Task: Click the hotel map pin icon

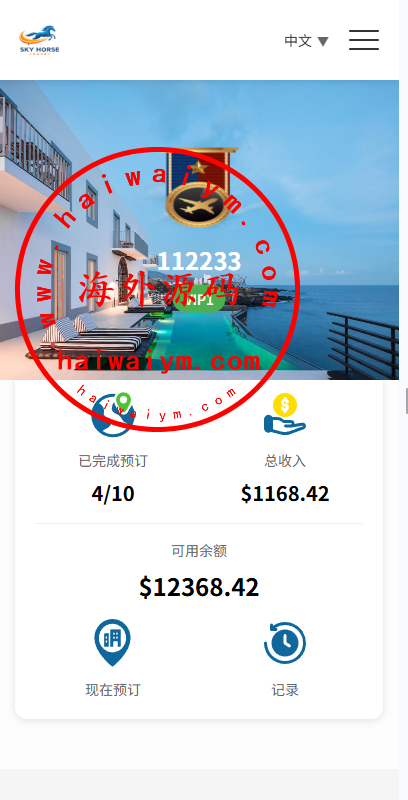Action: coord(113,642)
